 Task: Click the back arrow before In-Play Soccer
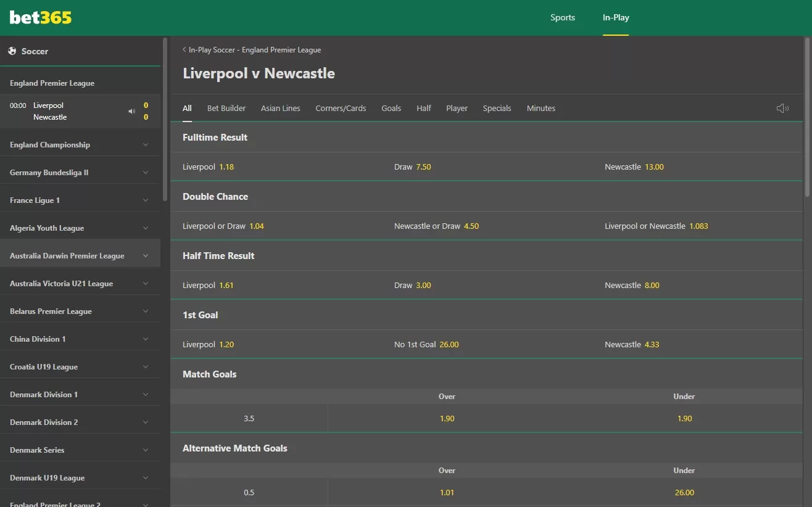184,49
